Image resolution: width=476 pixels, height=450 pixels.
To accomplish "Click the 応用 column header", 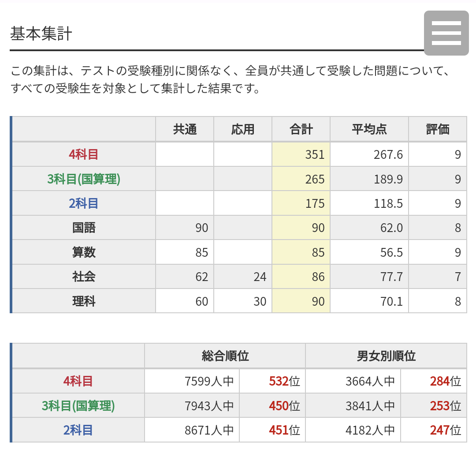I will (x=243, y=129).
